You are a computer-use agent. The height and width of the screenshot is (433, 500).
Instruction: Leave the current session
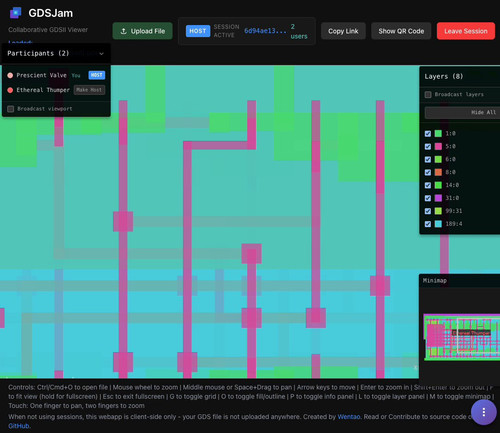point(466,31)
